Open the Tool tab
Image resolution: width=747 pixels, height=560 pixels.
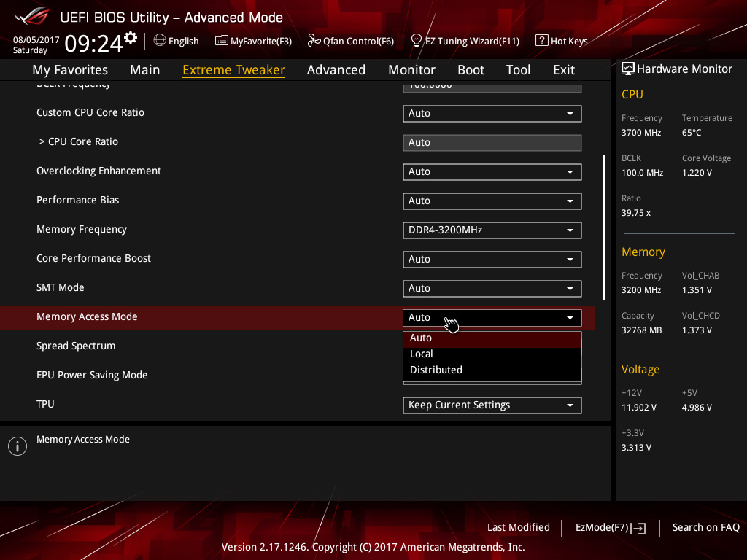[x=519, y=70]
